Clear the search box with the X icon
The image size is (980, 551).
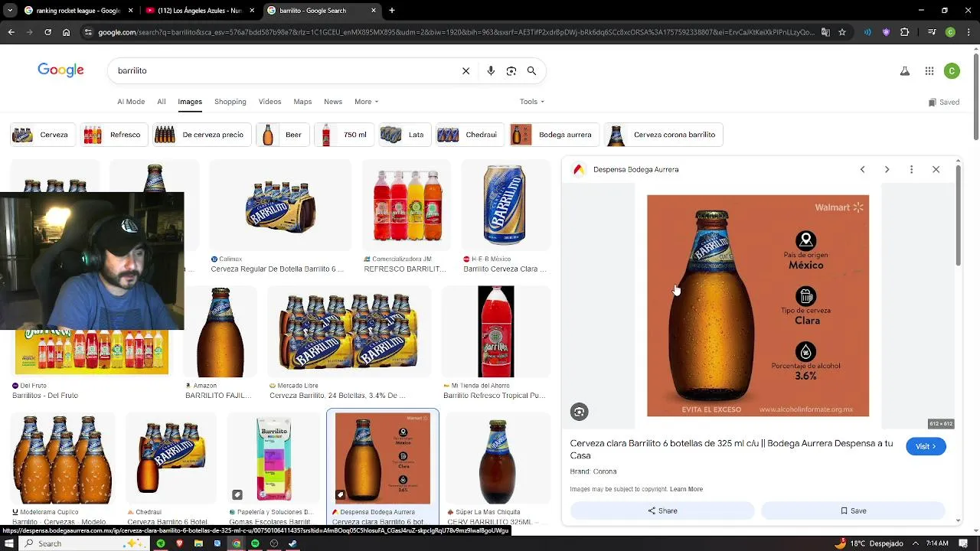(x=465, y=70)
